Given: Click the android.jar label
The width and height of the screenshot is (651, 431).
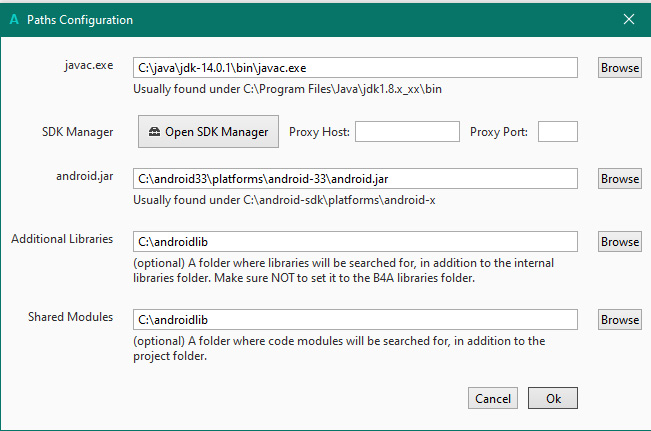Looking at the screenshot, I should click(x=85, y=176).
